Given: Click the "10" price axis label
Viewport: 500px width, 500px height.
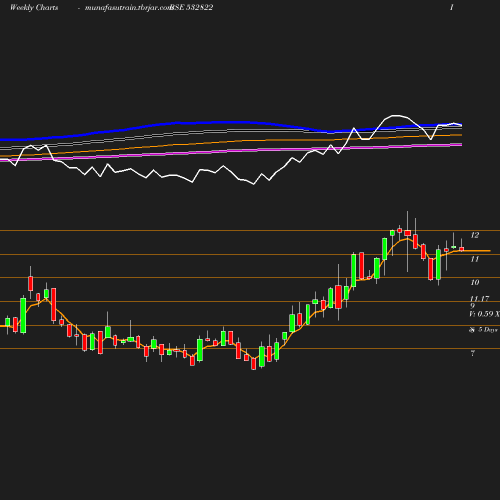Looking at the screenshot, I should coord(475,282).
